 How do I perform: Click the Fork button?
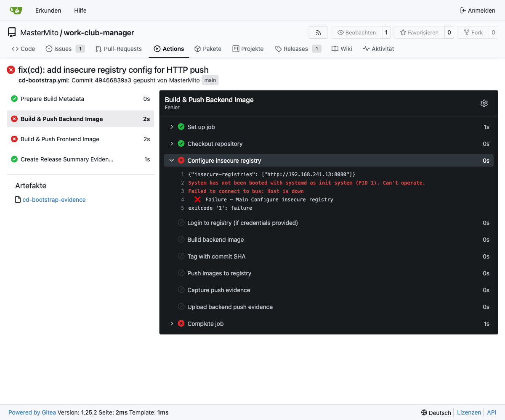(x=473, y=32)
